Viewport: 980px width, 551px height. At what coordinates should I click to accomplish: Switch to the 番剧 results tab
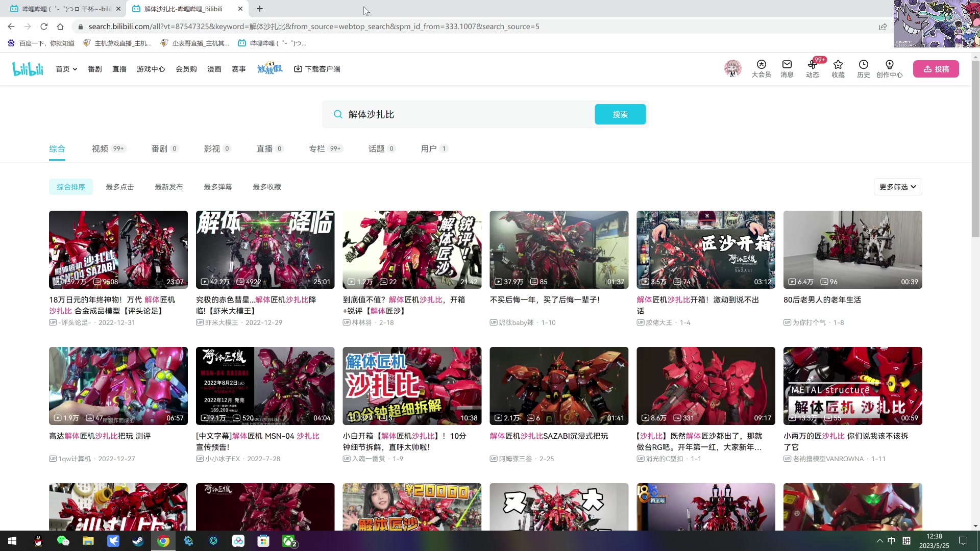[x=165, y=148]
